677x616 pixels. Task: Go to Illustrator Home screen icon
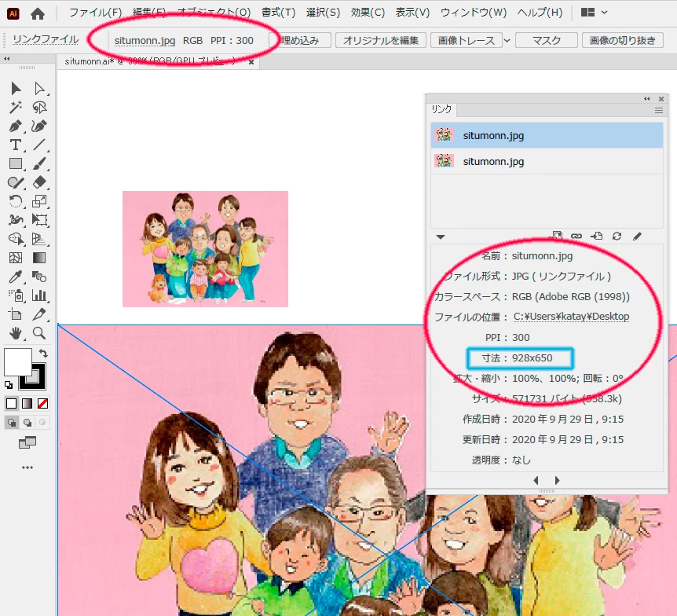[x=38, y=13]
